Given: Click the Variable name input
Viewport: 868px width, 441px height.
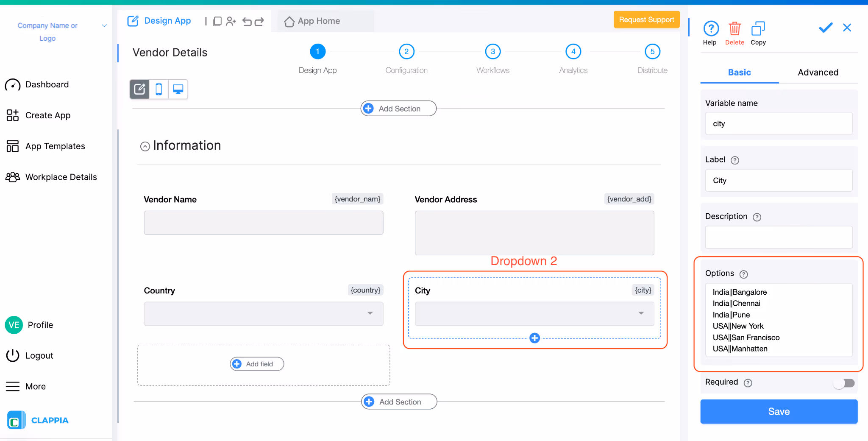Looking at the screenshot, I should [x=779, y=123].
